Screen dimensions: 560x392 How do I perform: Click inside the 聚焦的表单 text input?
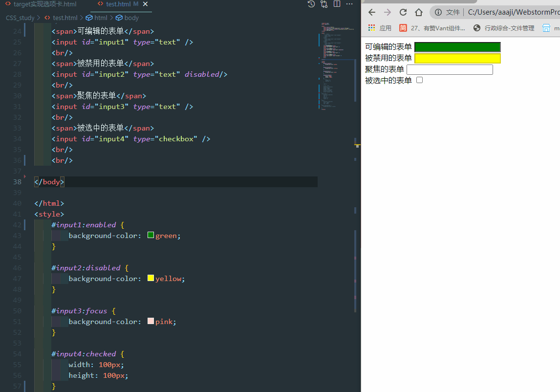450,69
